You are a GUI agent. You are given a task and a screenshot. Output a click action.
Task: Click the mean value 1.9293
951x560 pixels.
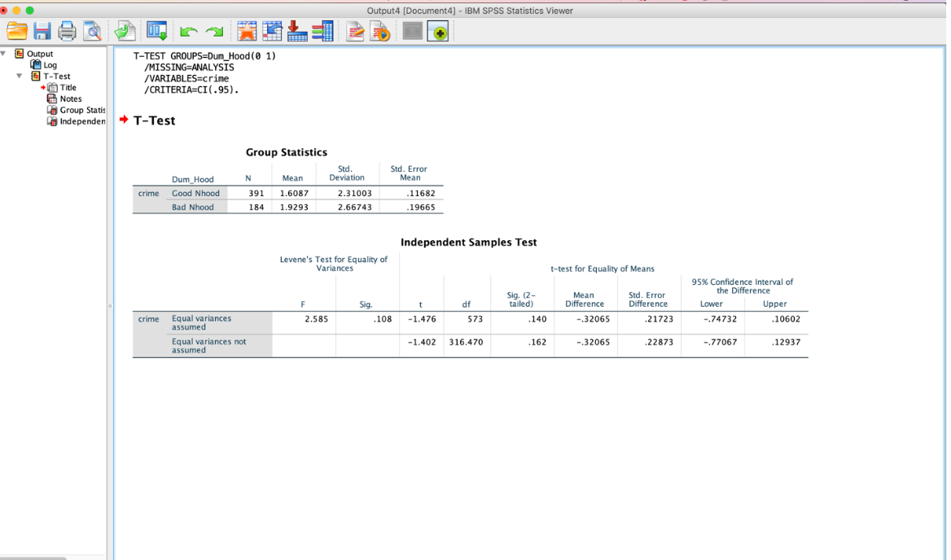click(x=294, y=208)
